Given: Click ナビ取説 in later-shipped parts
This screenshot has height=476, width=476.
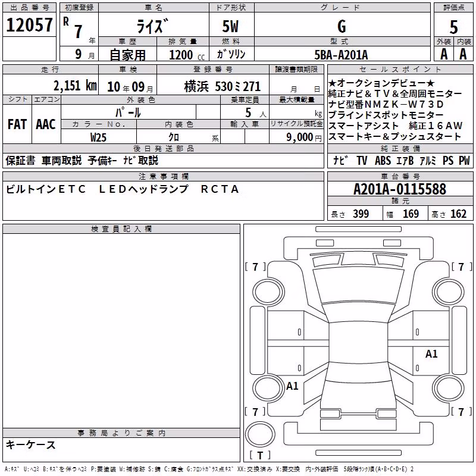Looking at the screenshot, I should click(140, 161).
